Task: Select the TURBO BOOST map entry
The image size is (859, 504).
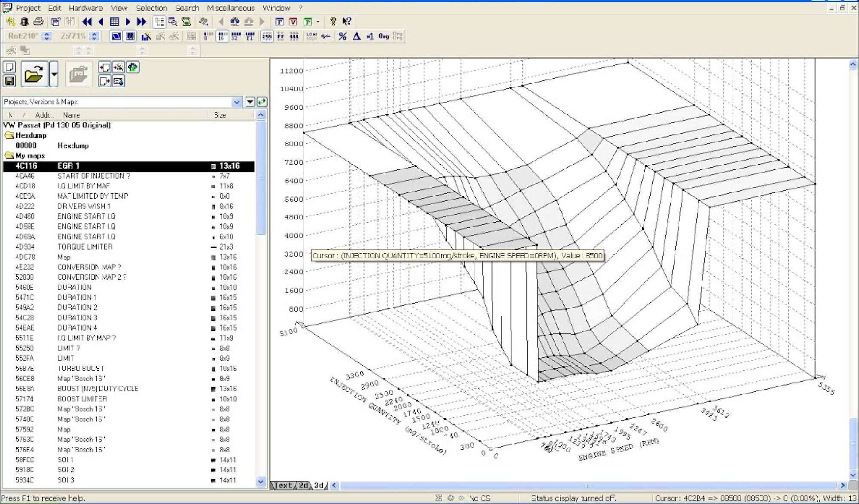Action: coord(81,368)
